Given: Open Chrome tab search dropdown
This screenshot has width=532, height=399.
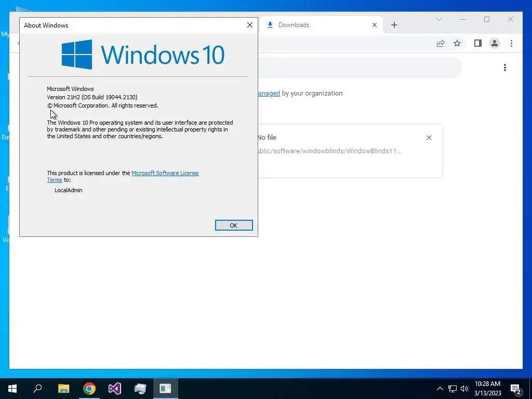Looking at the screenshot, I should coord(438,19).
